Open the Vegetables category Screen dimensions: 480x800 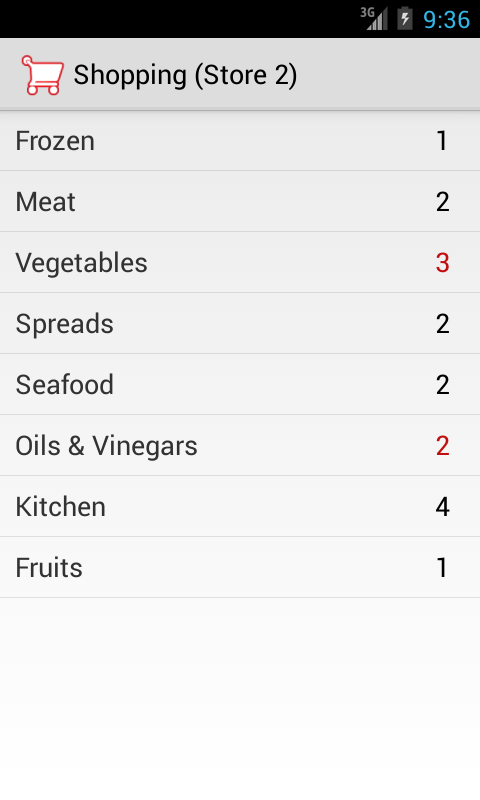click(x=240, y=262)
